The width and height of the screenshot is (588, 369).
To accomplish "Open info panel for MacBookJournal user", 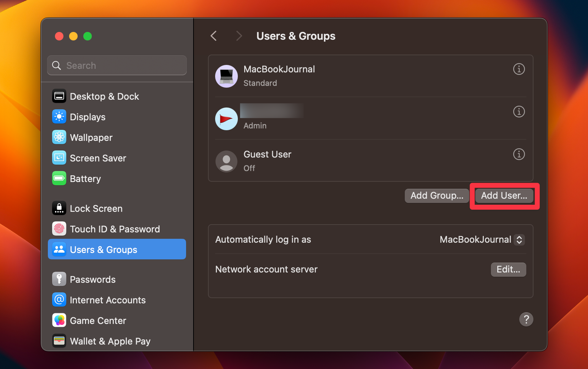I will 519,69.
